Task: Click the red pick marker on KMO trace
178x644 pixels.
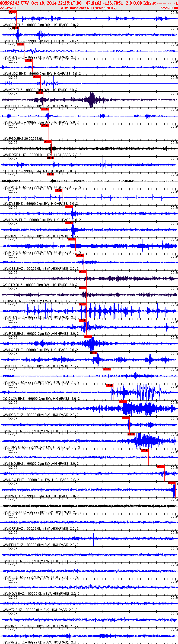Action: point(145,450)
